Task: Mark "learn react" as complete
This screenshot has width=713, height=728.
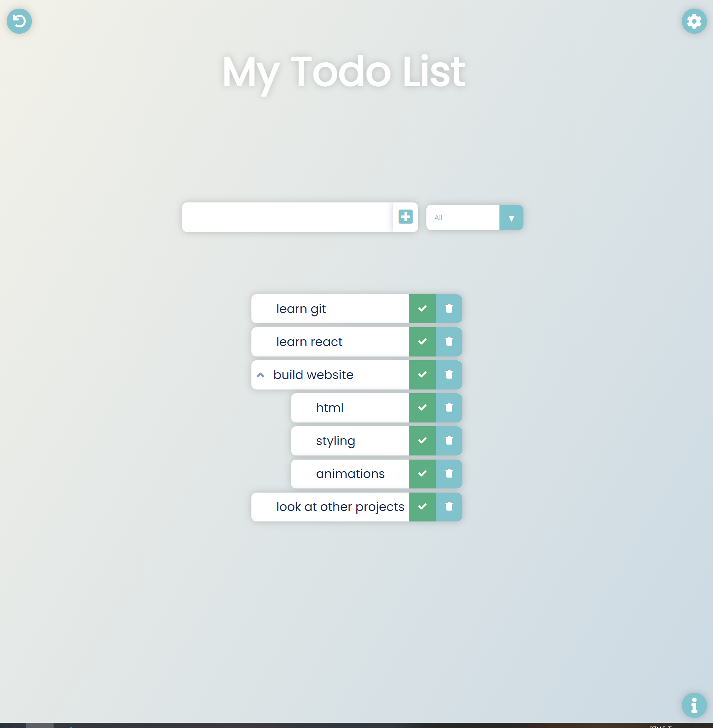Action: coord(422,342)
